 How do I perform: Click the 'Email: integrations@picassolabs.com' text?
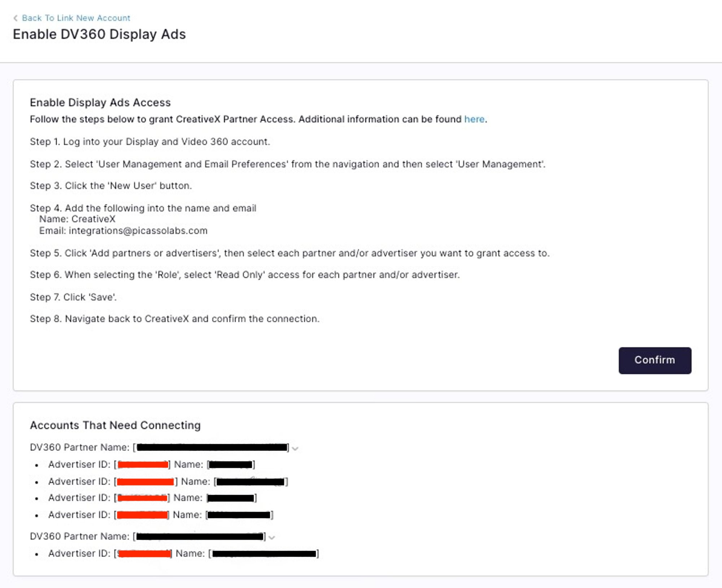pyautogui.click(x=123, y=231)
